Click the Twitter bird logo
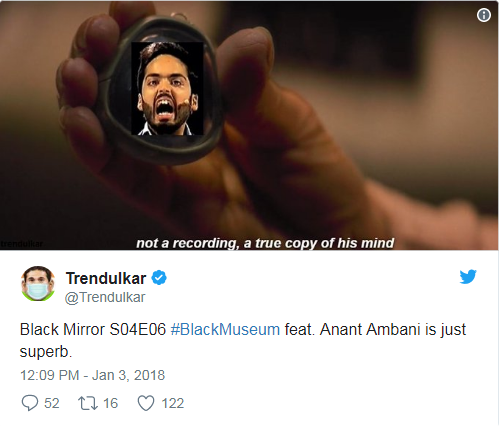499x426 pixels. tap(468, 277)
